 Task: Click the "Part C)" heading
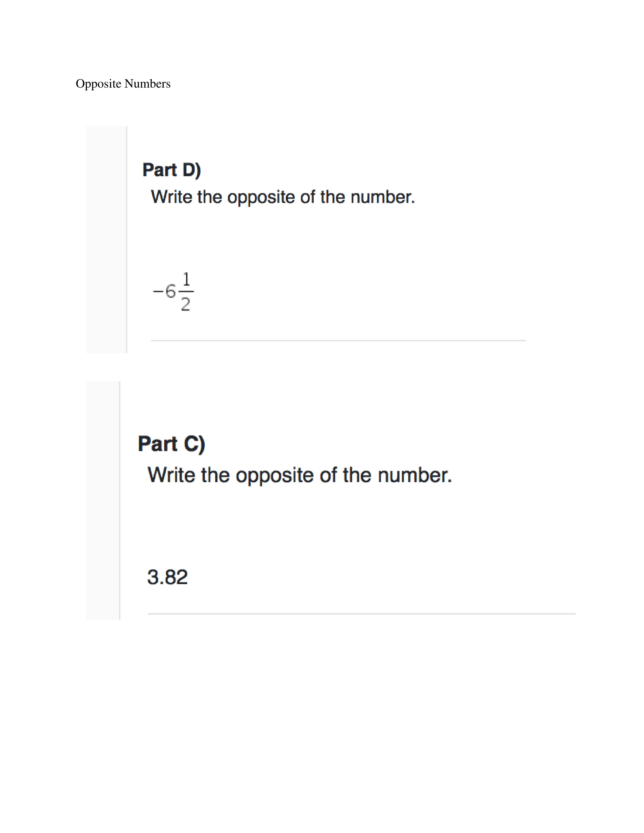pyautogui.click(x=171, y=444)
